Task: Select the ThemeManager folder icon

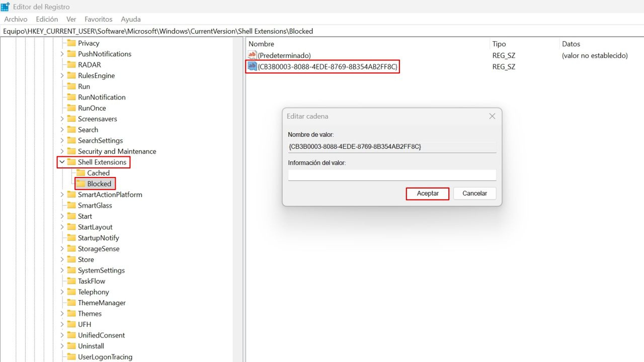Action: (71, 303)
